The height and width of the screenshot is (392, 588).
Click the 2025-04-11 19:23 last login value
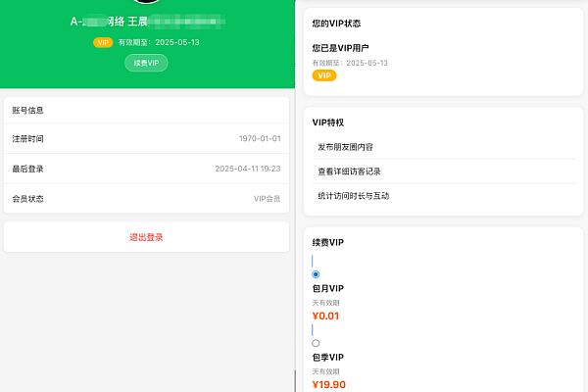tap(248, 169)
